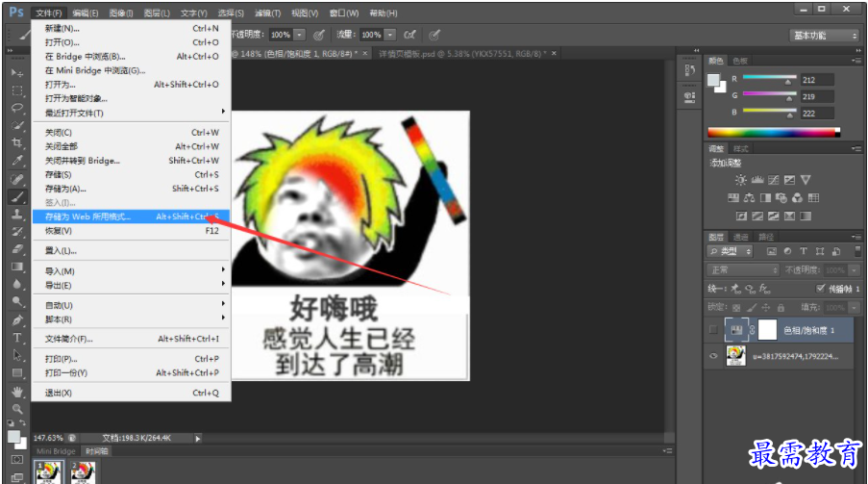Screen dimensions: 868x484
Task: Choose Print in File menu
Action: point(131,359)
